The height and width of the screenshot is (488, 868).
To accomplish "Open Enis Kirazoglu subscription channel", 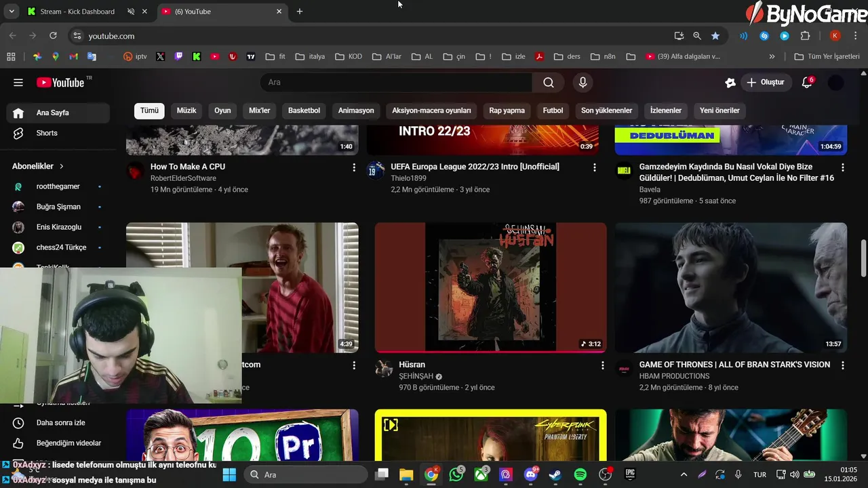I will [x=58, y=227].
